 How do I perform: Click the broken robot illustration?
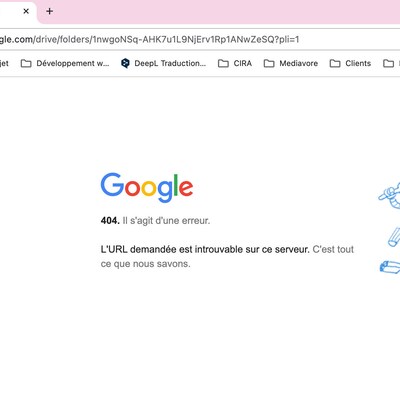click(x=390, y=228)
